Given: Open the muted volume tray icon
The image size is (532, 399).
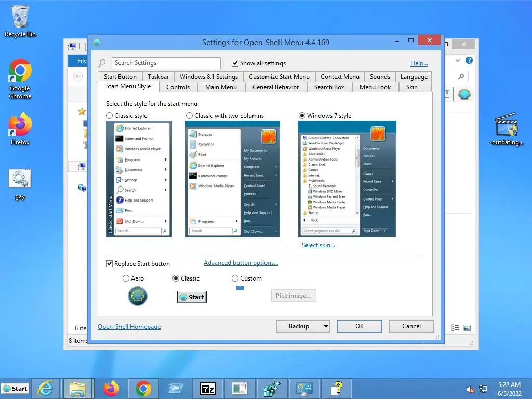Looking at the screenshot, I should [470, 389].
